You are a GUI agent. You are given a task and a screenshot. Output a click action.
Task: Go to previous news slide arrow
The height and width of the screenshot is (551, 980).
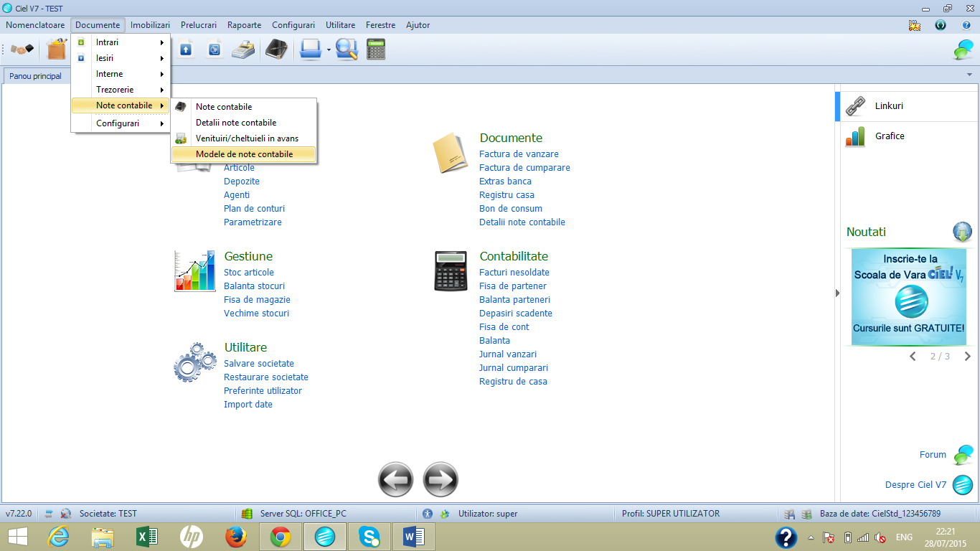tap(913, 356)
